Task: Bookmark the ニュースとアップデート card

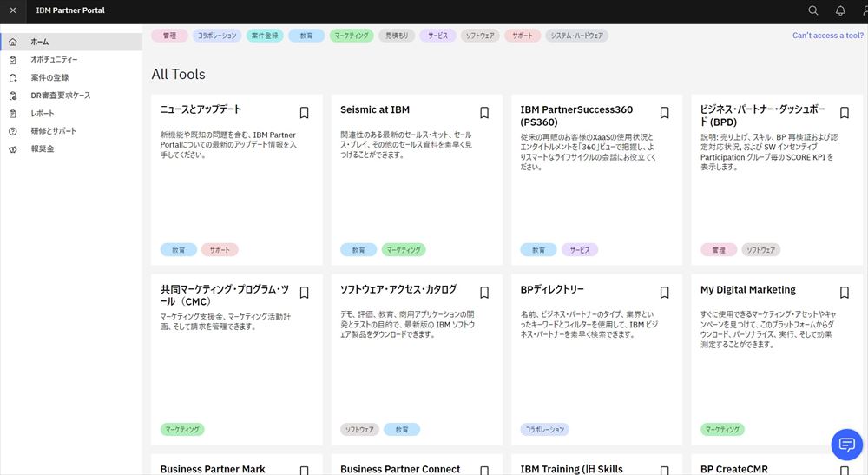Action: point(304,113)
